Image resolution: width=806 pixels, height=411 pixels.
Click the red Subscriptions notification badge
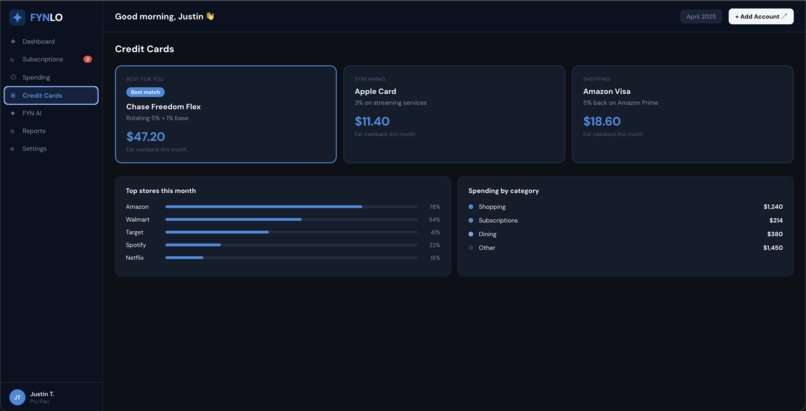[87, 60]
